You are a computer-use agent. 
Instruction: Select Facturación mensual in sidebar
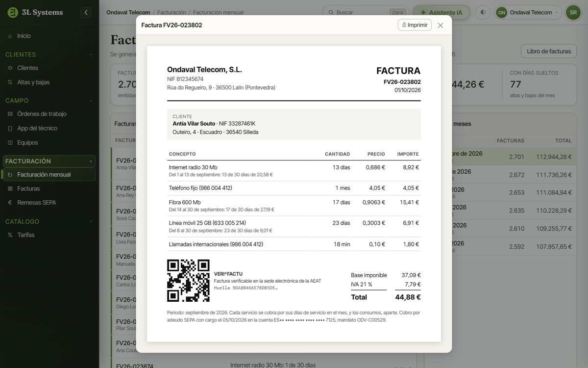[x=49, y=174]
